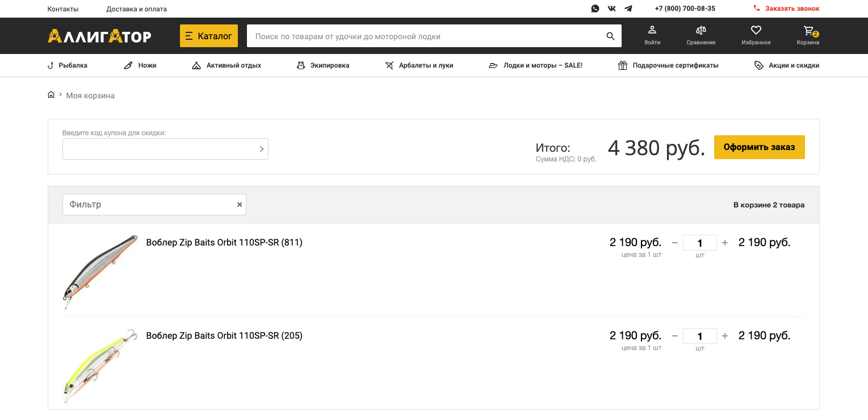Click the search magnifier icon
This screenshot has height=420, width=868.
click(x=610, y=36)
